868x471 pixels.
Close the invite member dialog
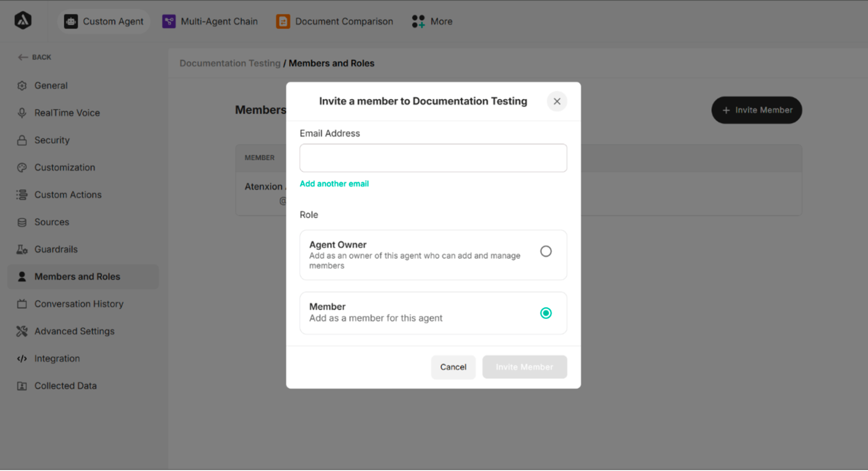(557, 101)
